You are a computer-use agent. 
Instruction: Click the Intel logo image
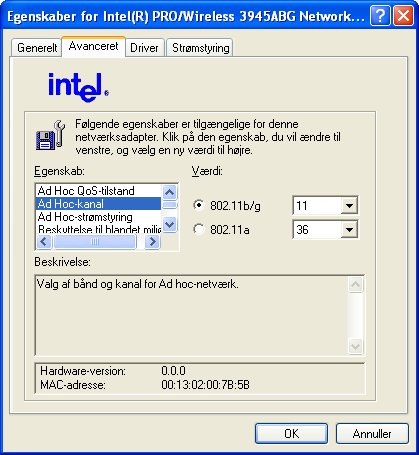pos(78,87)
